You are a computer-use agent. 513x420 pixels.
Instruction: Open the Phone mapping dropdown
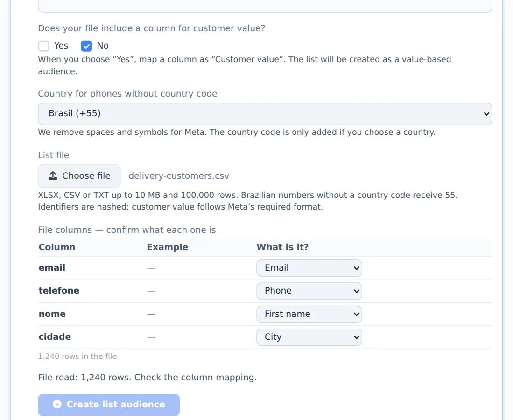(309, 291)
